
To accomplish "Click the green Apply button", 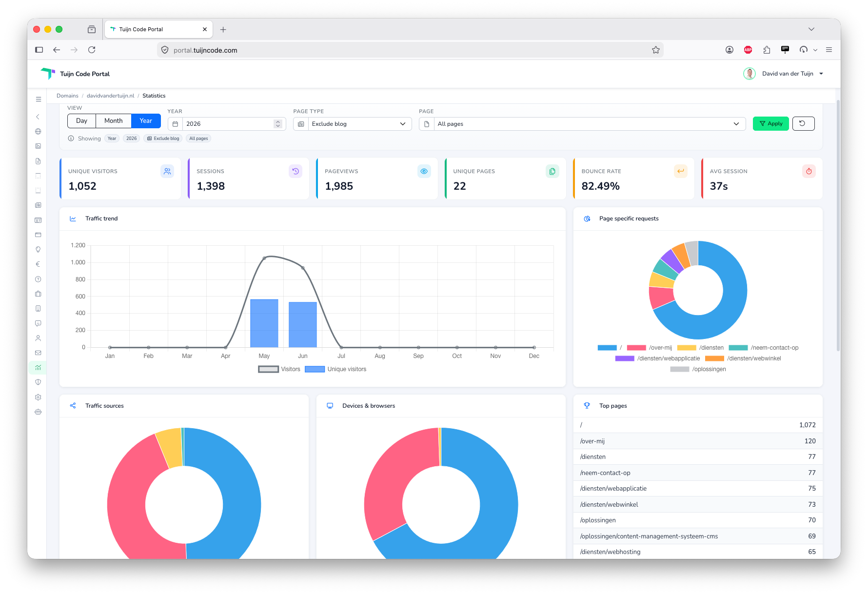I will tap(770, 124).
